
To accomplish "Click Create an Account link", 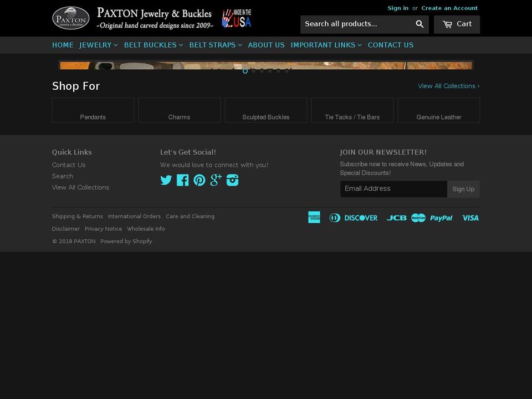I will click(x=449, y=8).
